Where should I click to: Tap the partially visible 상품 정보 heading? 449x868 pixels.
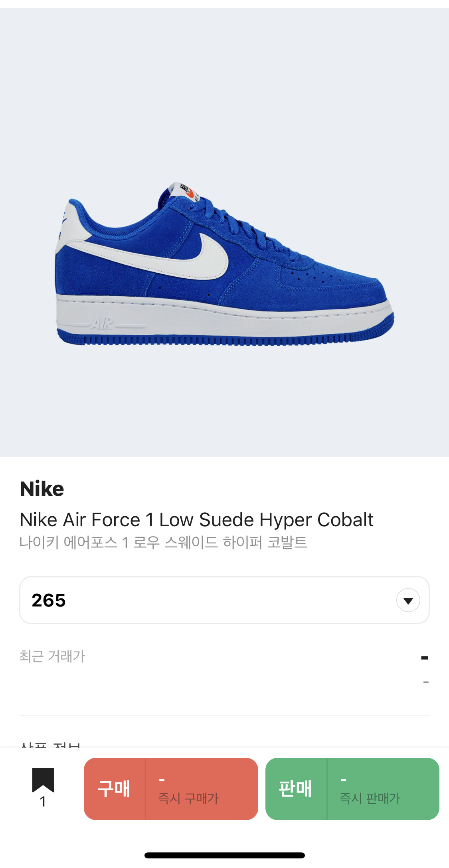point(50,744)
